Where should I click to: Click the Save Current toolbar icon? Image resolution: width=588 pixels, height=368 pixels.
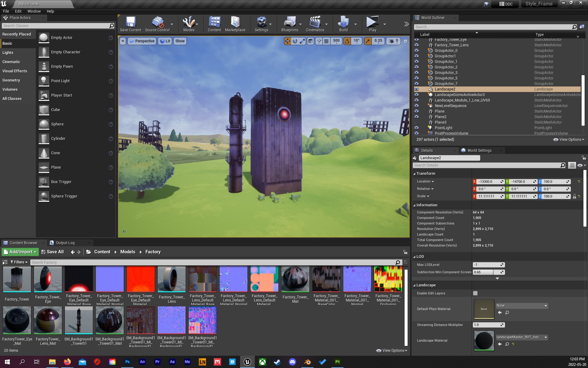130,24
